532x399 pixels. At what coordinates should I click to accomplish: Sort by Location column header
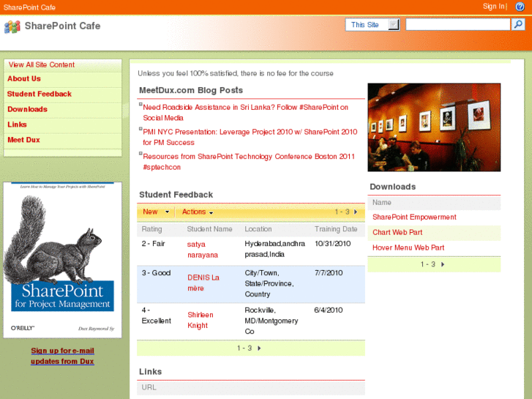[258, 229]
